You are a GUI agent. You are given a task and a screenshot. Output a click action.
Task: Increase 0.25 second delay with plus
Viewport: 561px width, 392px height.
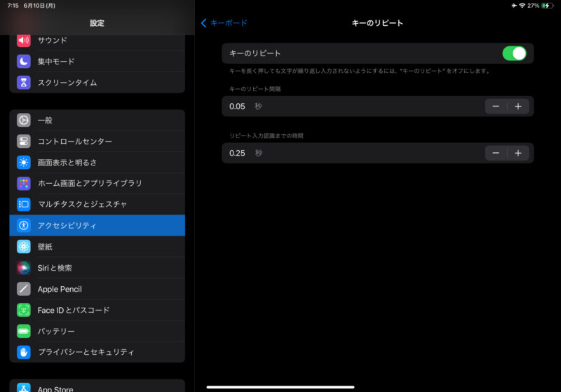point(518,154)
